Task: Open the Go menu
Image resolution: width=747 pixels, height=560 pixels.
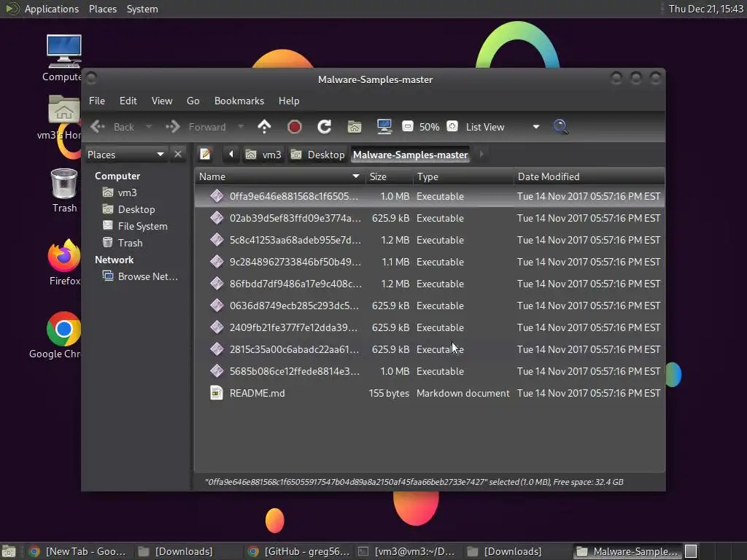Action: coord(193,101)
